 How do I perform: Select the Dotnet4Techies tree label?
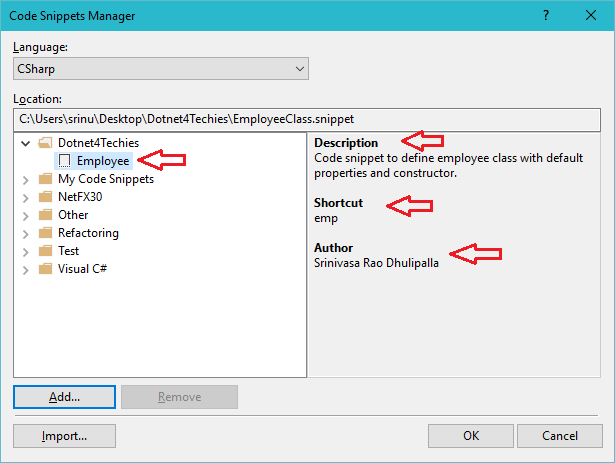point(98,143)
